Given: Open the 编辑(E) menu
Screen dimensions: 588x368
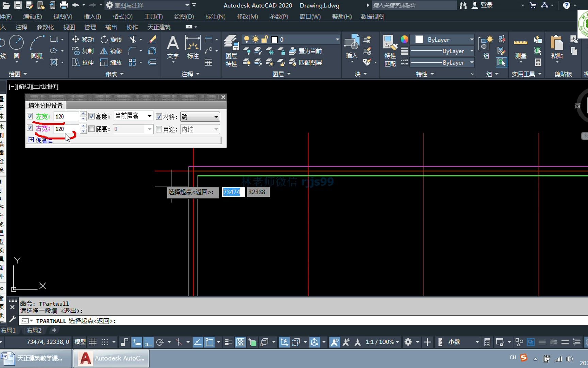Looking at the screenshot, I should pyautogui.click(x=33, y=16).
